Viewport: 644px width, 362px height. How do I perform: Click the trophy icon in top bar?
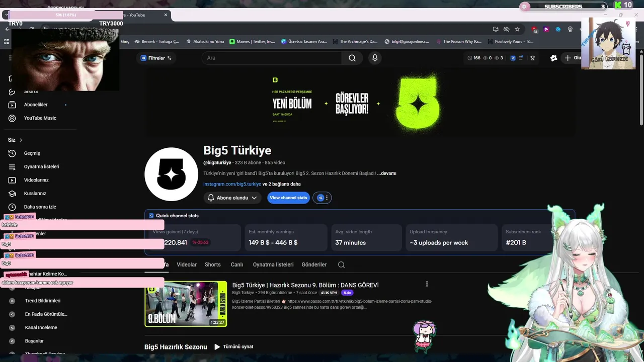[532, 58]
